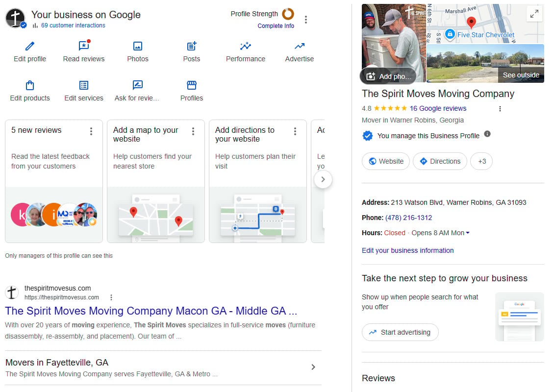This screenshot has width=554, height=392.
Task: Open Profiles storefront icon
Action: click(192, 85)
